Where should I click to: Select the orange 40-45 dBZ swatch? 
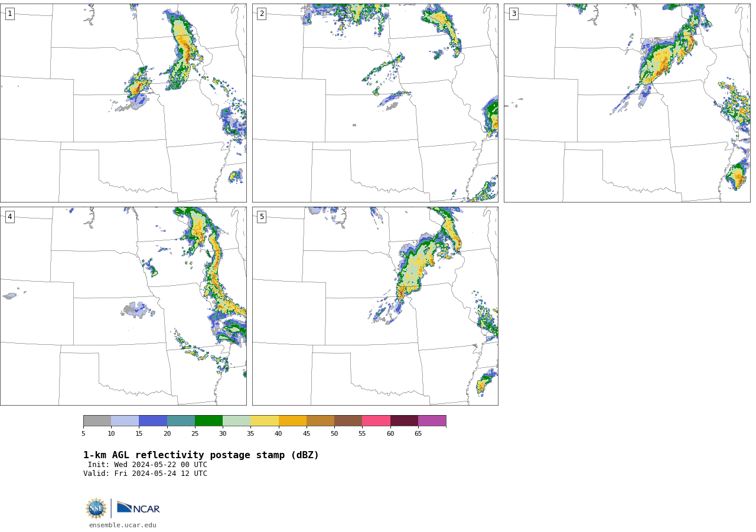click(x=292, y=421)
